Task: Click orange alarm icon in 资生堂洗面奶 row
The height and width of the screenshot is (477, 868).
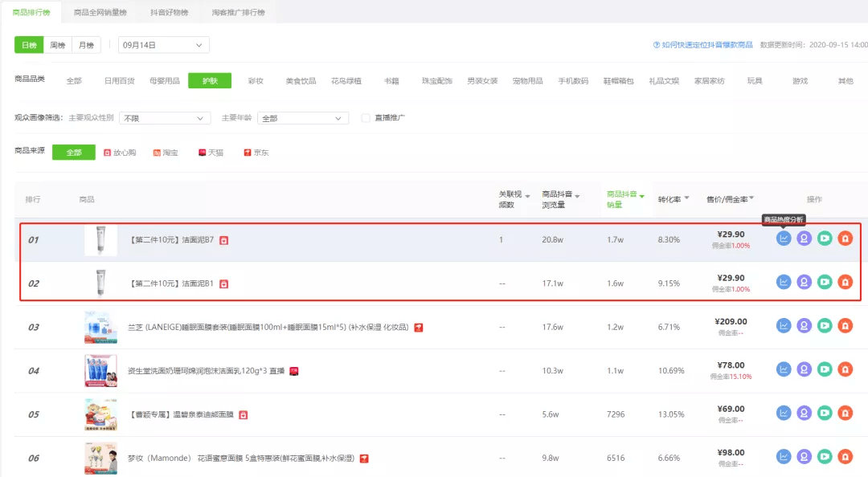Action: coord(845,369)
